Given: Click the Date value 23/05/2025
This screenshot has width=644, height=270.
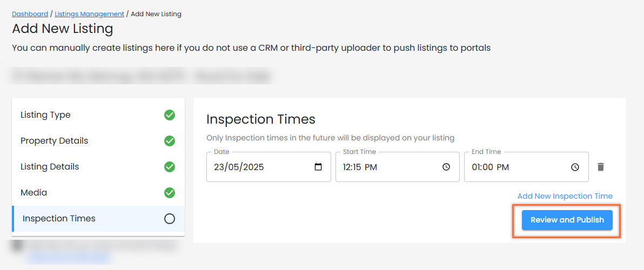Looking at the screenshot, I should (x=239, y=167).
